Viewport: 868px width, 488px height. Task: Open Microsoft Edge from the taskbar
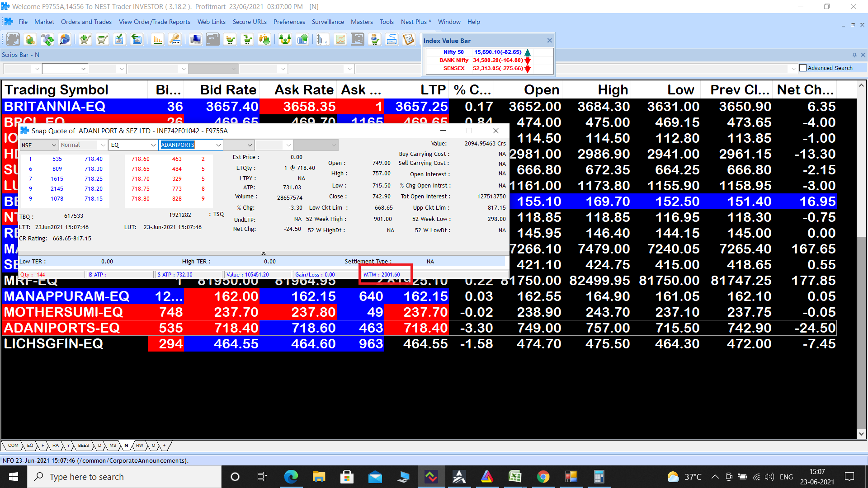coord(291,477)
